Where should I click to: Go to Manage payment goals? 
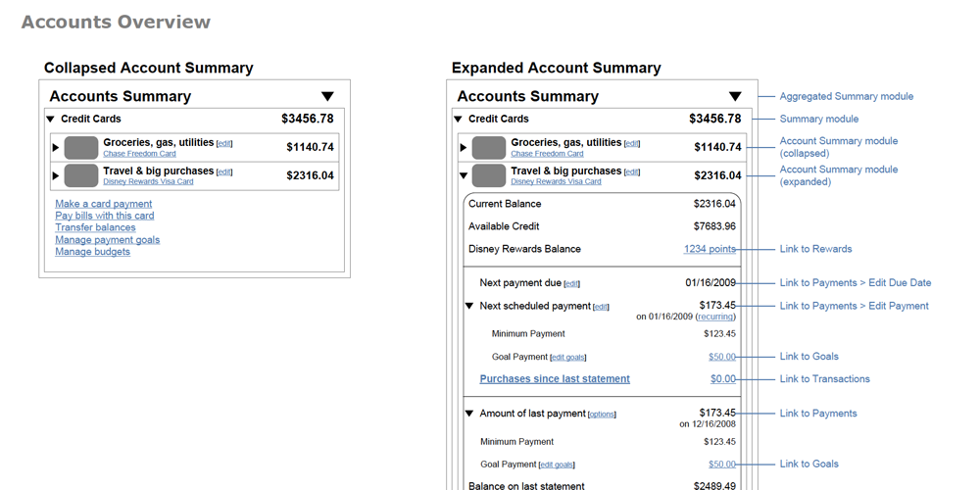click(x=108, y=240)
